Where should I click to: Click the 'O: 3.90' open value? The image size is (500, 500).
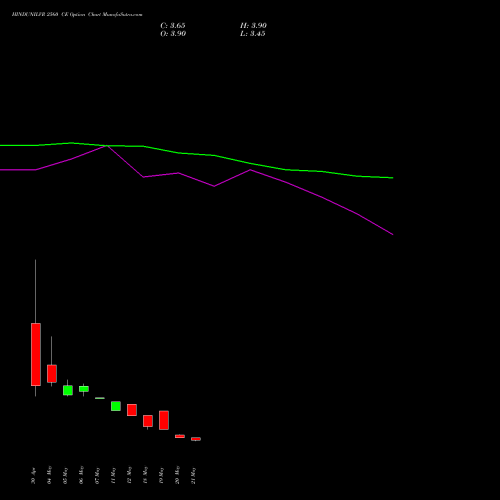coord(173,34)
